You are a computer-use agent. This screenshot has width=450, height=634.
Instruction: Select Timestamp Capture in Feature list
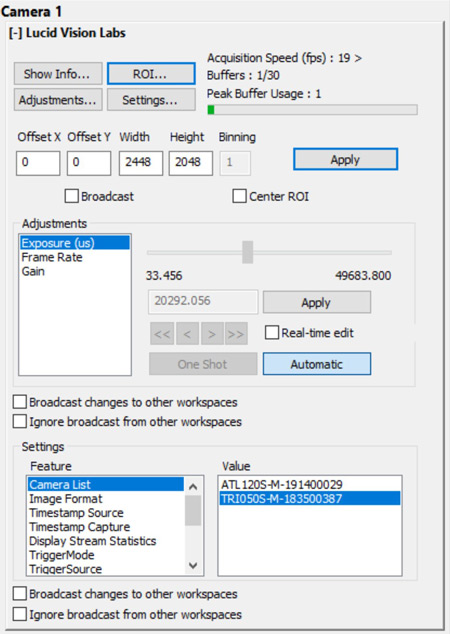(106, 527)
